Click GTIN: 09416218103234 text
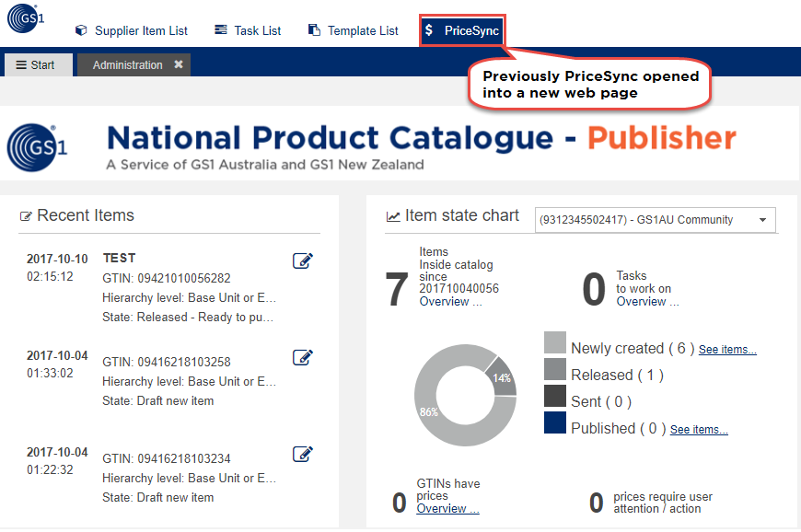The height and width of the screenshot is (532, 801). coord(167,458)
